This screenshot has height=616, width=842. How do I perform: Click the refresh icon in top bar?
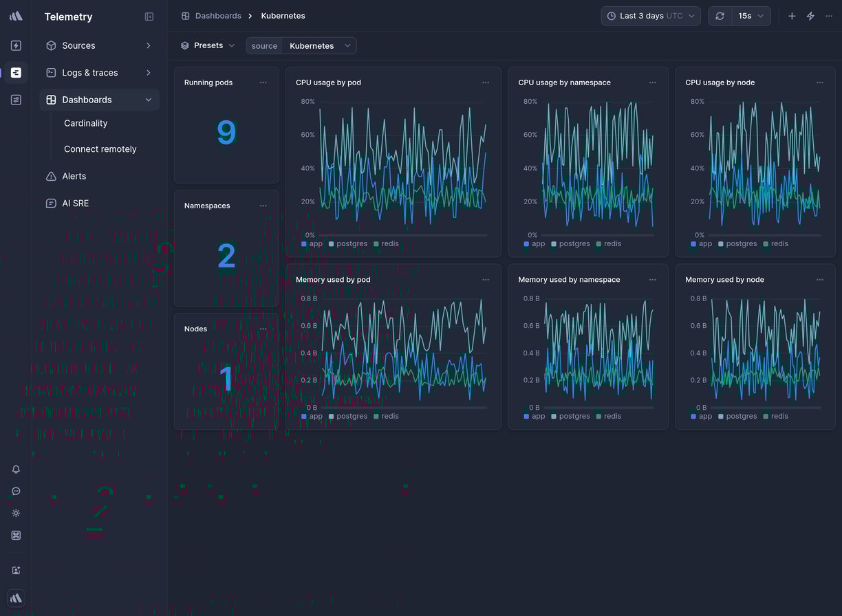[720, 16]
